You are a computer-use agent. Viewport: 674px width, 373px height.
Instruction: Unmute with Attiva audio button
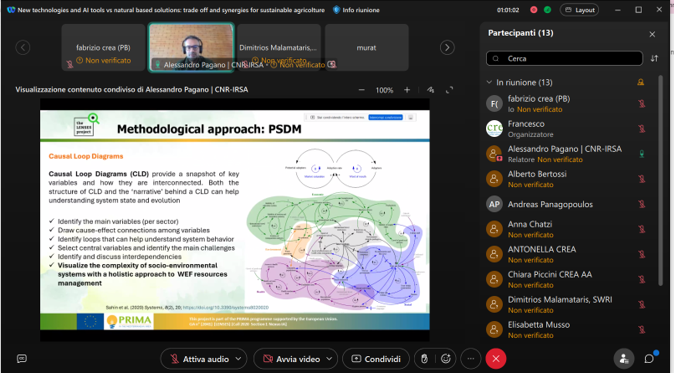pos(199,359)
